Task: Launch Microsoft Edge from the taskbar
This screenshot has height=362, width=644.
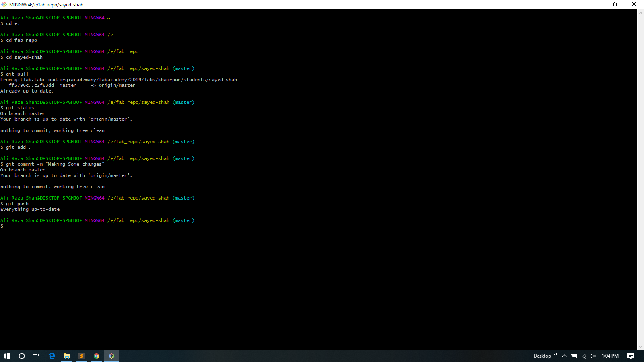Action: tap(52, 356)
